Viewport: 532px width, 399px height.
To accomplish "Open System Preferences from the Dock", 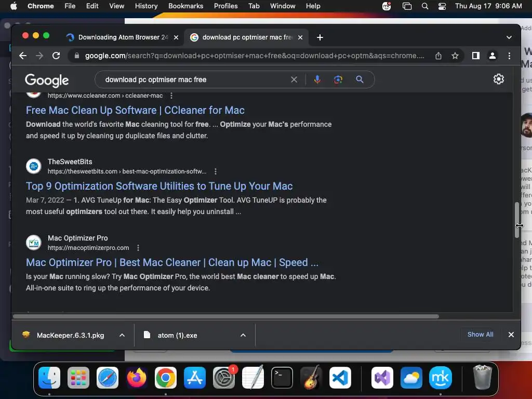I will coord(224,378).
